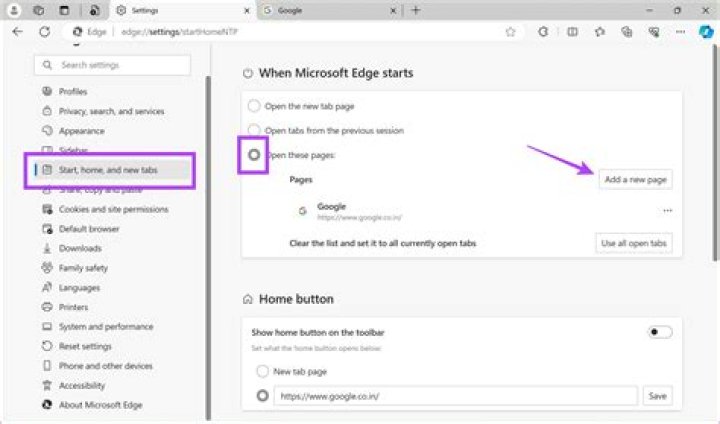
Task: Open a new tab with plus button
Action: [x=416, y=10]
